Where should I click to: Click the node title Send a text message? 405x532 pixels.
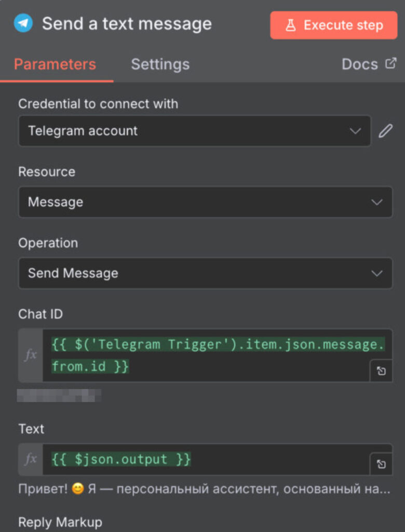127,24
